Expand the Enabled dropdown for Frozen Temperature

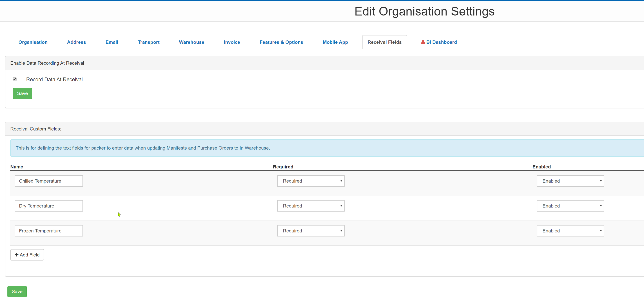coord(570,231)
